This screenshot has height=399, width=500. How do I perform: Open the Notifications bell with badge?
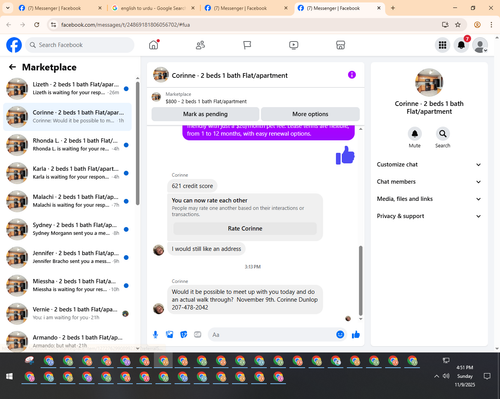click(461, 45)
